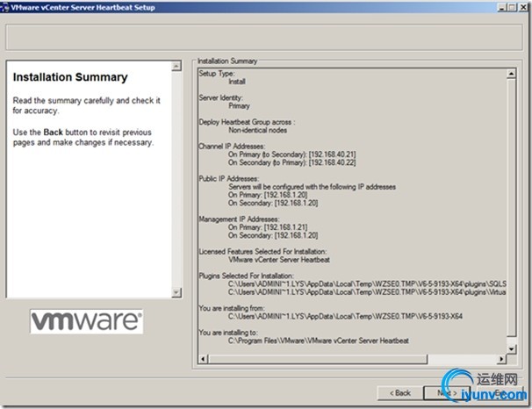Select 'Servers will be configured with the following' line
Image resolution: width=532 pixels, height=409 pixels.
coord(313,187)
